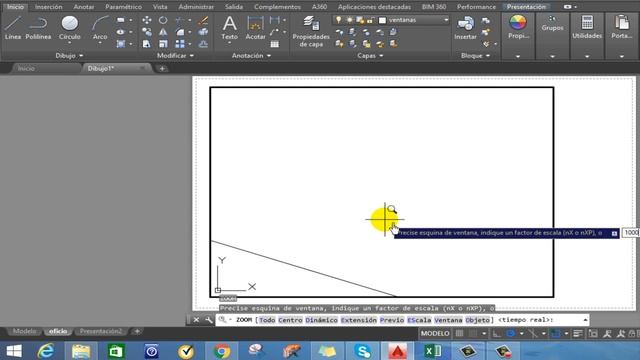Image resolution: width=640 pixels, height=360 pixels.
Task: Toggle the layer lock padlock icon
Action: click(x=370, y=20)
